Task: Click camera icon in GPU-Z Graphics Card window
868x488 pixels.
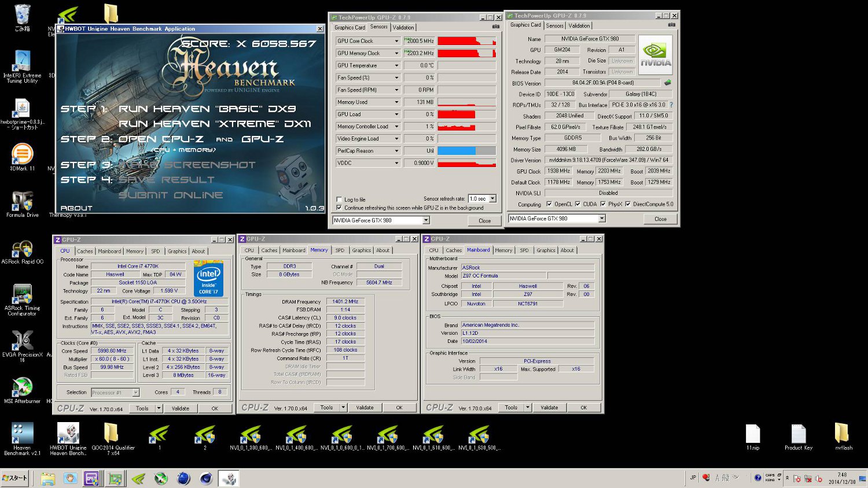Action: [671, 25]
